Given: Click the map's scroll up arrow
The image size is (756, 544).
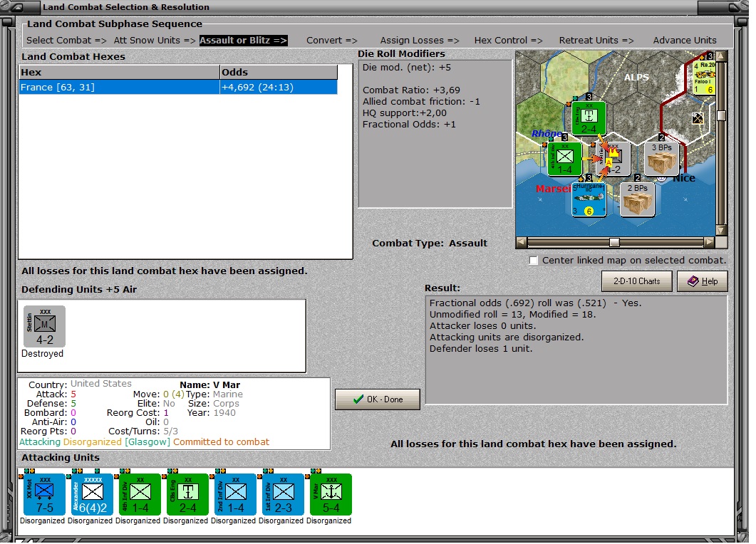Looking at the screenshot, I should [x=721, y=56].
